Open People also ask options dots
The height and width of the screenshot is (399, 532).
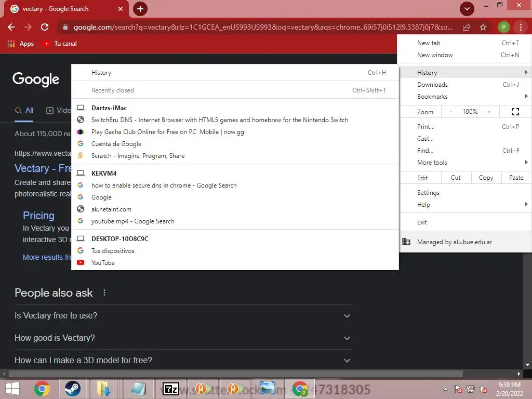[104, 292]
